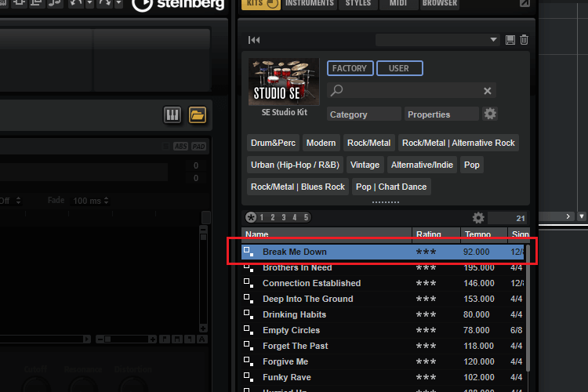Viewport: 588px width, 392px height.
Task: Switch to the BROWSER tab
Action: click(x=440, y=4)
